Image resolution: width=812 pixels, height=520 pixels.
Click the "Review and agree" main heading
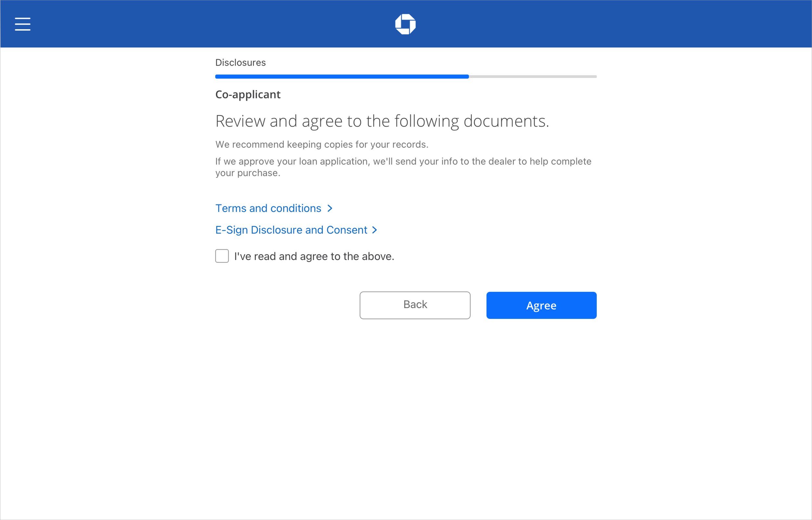click(382, 121)
